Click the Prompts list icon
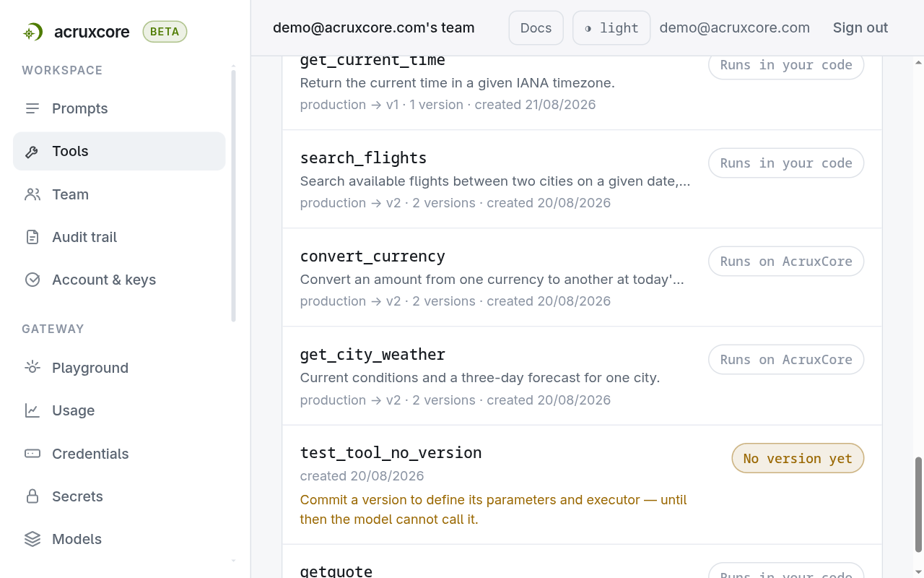Viewport: 924px width, 578px height. (32, 108)
